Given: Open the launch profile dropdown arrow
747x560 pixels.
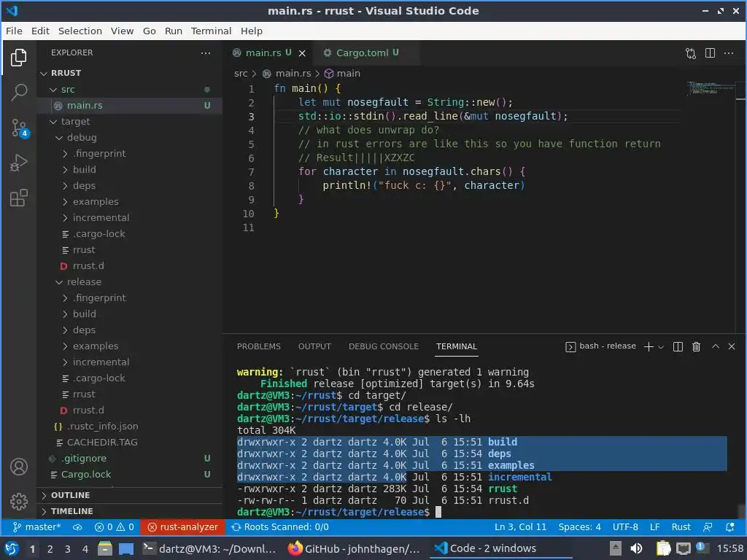Looking at the screenshot, I should point(661,347).
